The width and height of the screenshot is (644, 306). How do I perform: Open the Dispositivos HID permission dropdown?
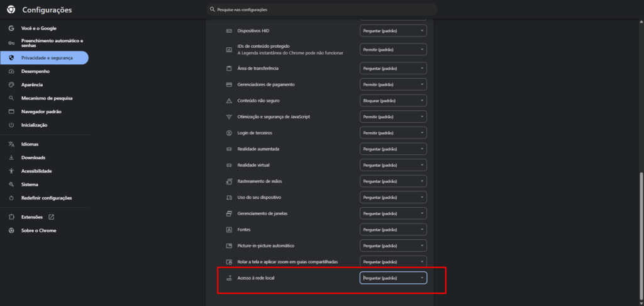point(393,30)
